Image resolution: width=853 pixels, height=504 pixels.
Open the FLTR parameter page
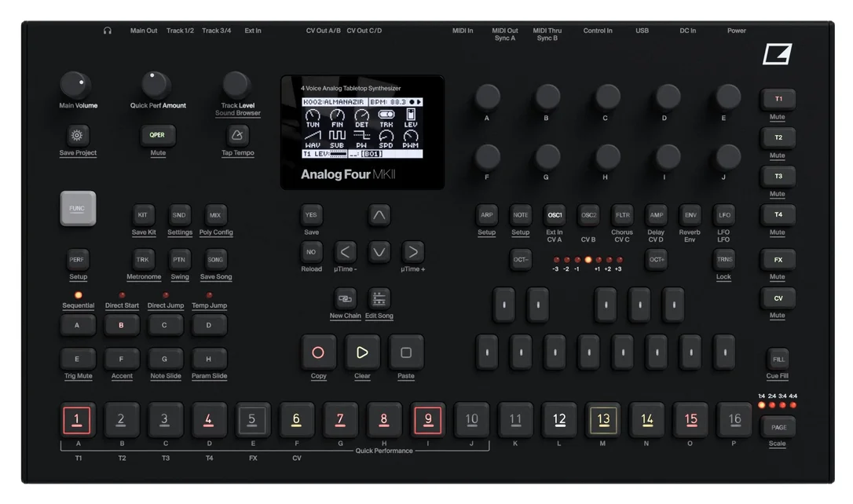coord(622,215)
